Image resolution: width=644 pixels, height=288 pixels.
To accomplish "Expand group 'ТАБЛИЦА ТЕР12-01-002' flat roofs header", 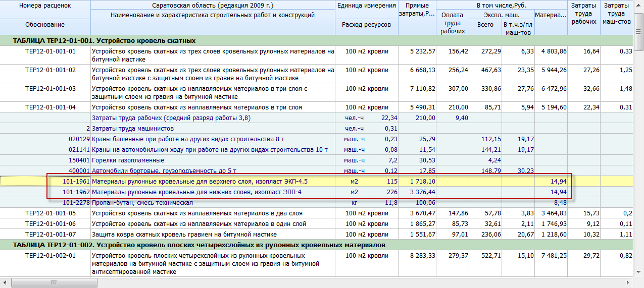I will (199, 245).
